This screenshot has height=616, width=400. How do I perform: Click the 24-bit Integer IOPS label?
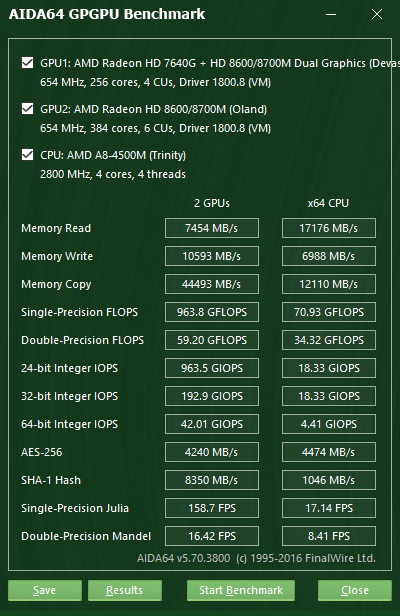click(70, 368)
